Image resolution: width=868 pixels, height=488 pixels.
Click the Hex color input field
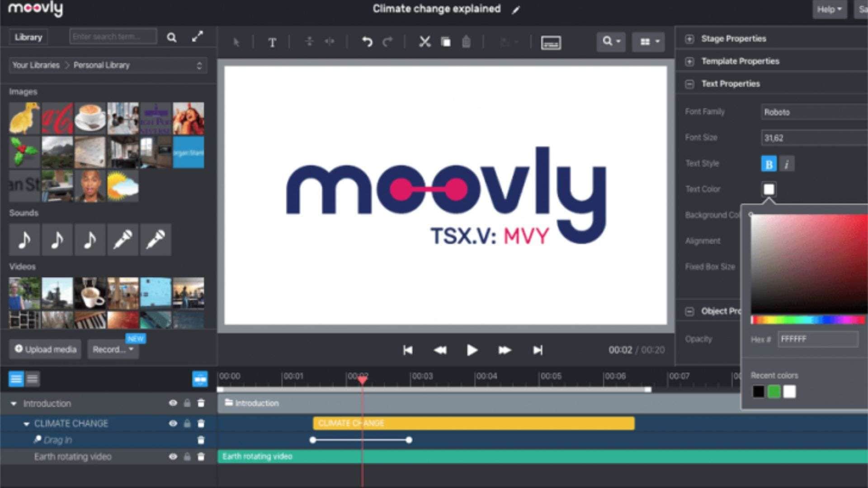coord(818,339)
